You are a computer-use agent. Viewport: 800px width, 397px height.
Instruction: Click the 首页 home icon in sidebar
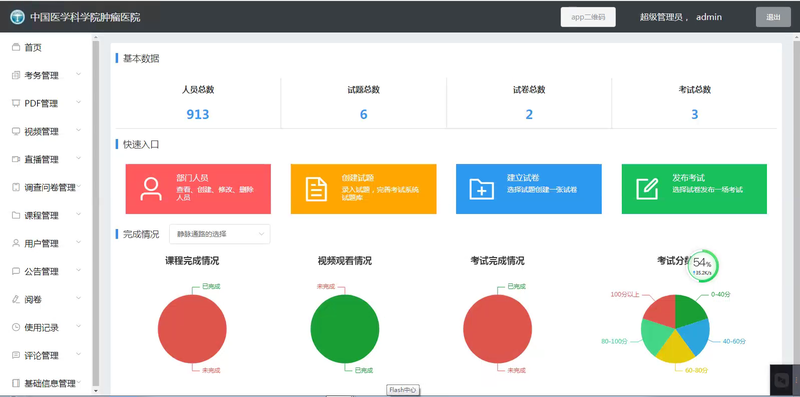16,47
